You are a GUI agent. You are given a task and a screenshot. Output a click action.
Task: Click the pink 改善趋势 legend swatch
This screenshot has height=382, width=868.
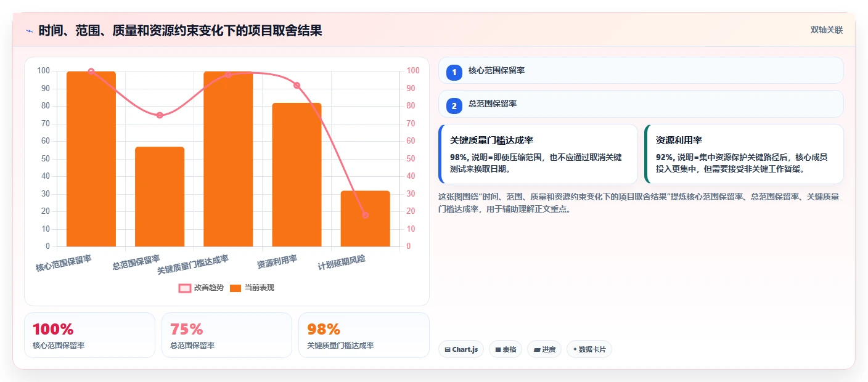pyautogui.click(x=185, y=288)
